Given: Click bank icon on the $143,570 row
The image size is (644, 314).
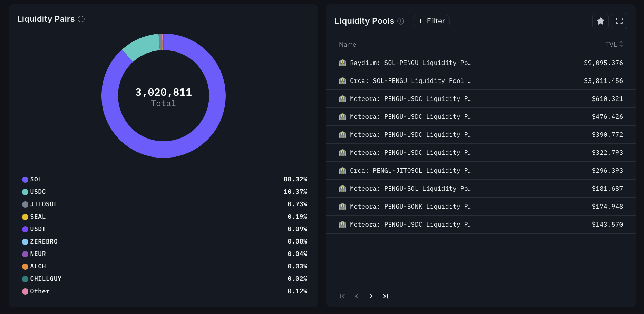Looking at the screenshot, I should pyautogui.click(x=342, y=225).
